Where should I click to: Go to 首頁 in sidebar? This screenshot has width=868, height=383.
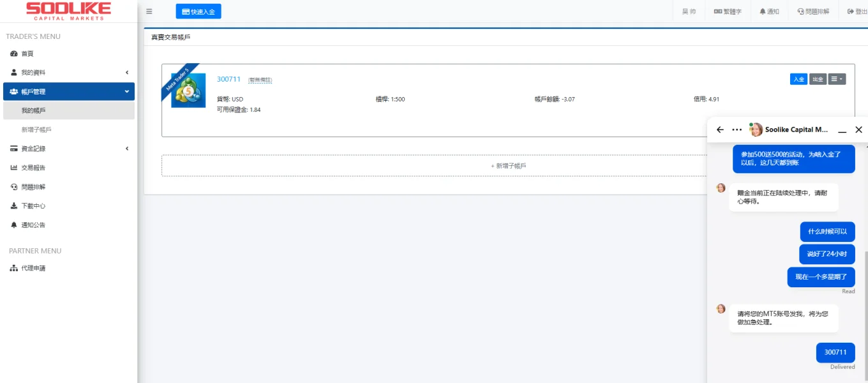27,54
